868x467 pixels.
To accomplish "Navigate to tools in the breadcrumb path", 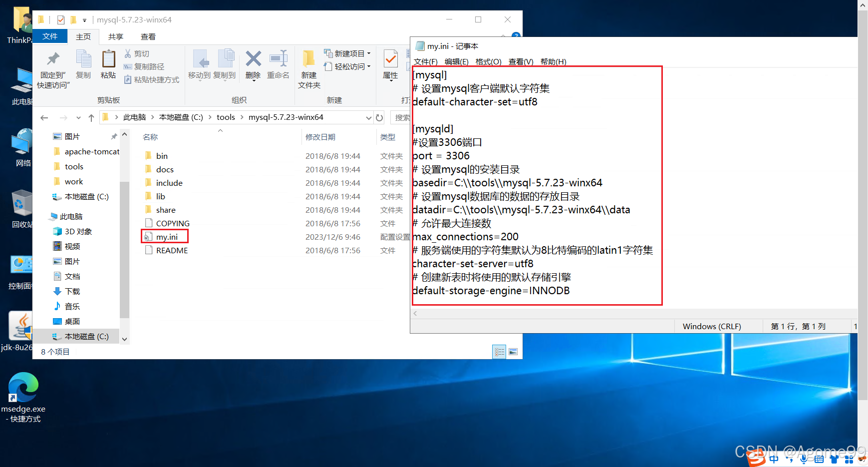I will click(226, 117).
